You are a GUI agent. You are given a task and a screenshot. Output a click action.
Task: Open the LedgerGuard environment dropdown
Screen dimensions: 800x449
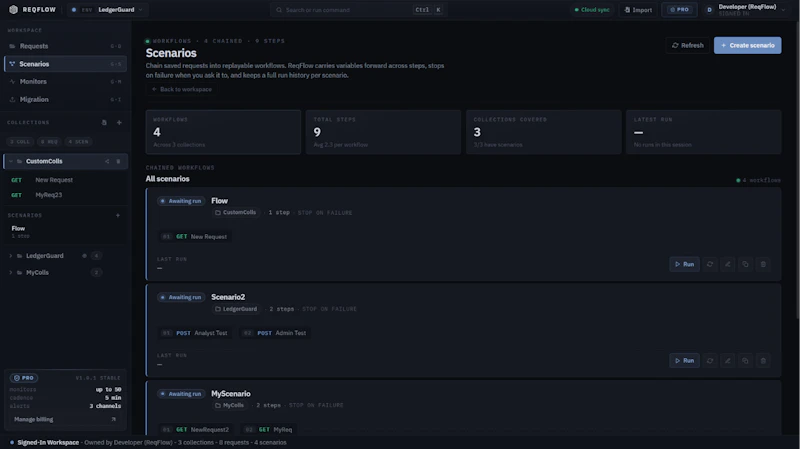coord(108,10)
